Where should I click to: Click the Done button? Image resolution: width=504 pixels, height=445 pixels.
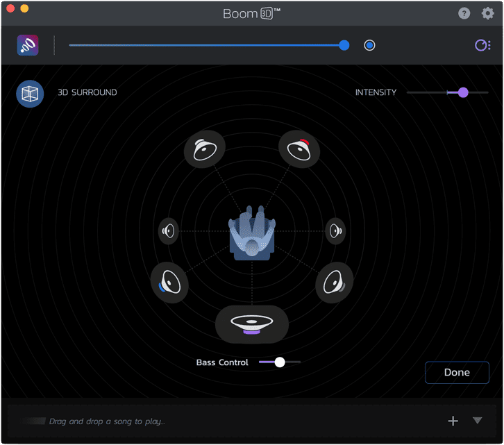457,372
